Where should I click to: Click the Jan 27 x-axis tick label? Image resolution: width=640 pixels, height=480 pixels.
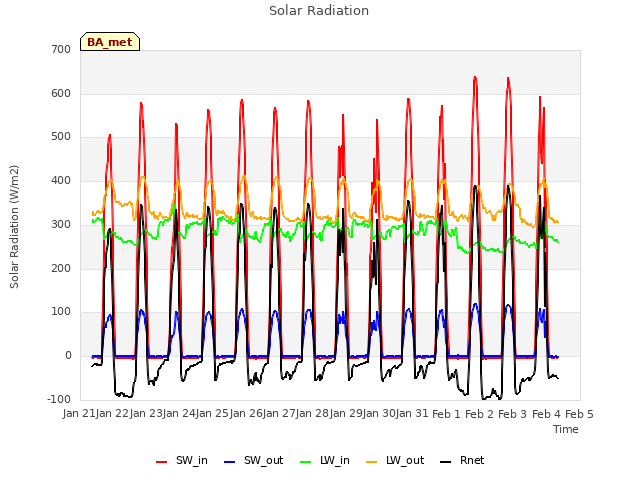tap(279, 413)
